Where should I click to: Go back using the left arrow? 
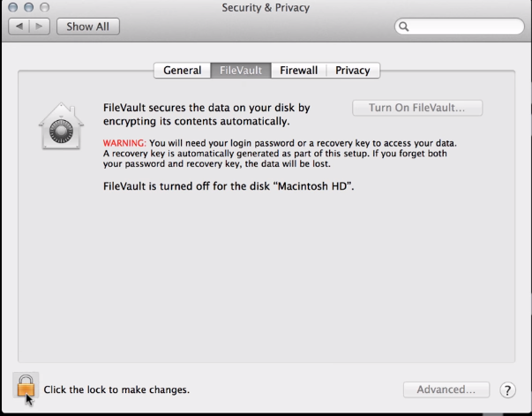tap(19, 26)
